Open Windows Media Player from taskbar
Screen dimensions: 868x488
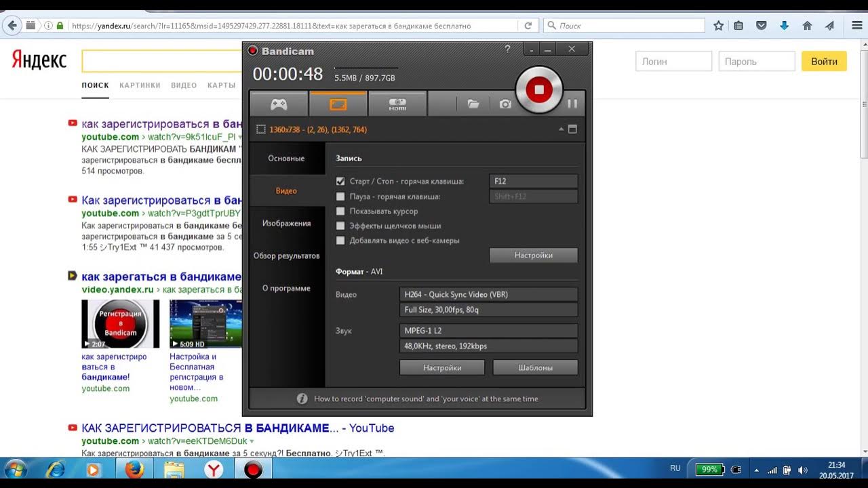tap(93, 470)
